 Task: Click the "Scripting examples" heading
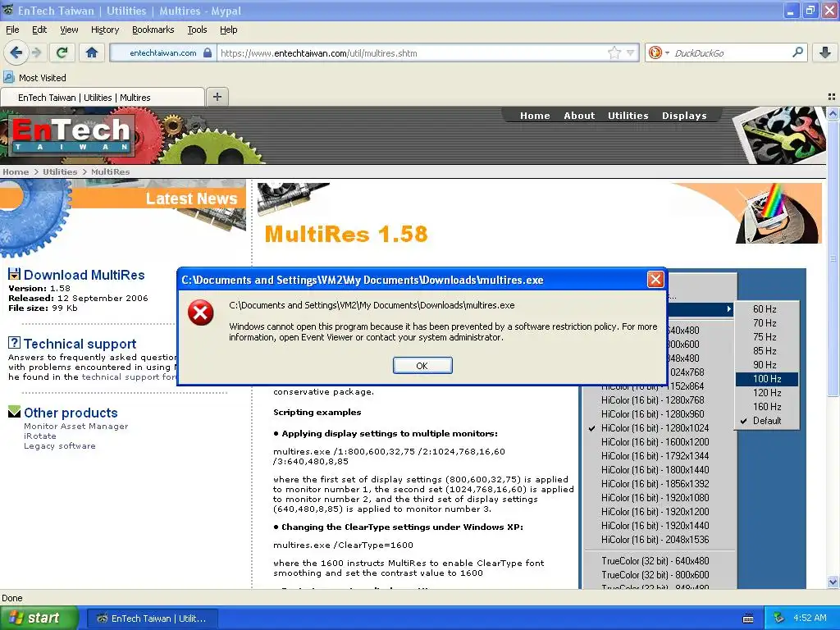[317, 413]
